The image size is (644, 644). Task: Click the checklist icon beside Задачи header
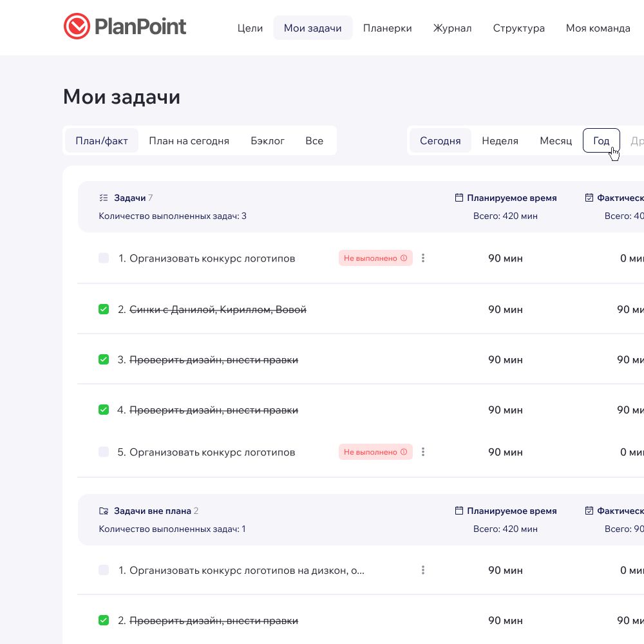click(x=104, y=198)
